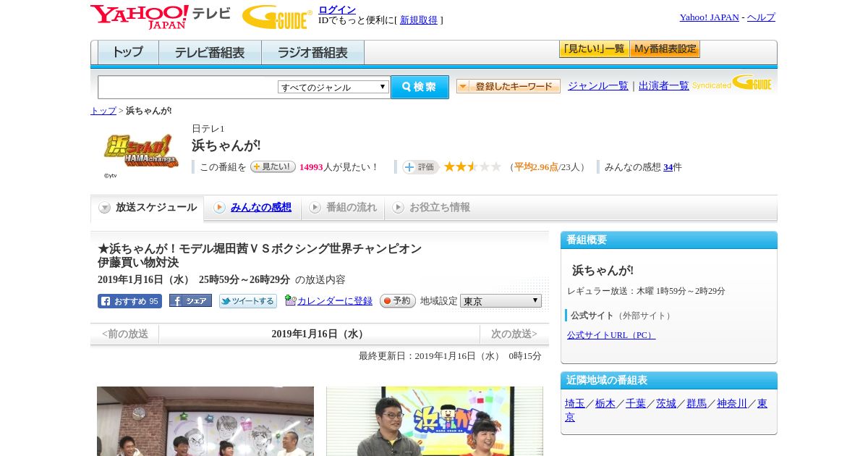The width and height of the screenshot is (868, 456).
Task: Click the 14993 want-to-watch count
Action: click(x=311, y=167)
